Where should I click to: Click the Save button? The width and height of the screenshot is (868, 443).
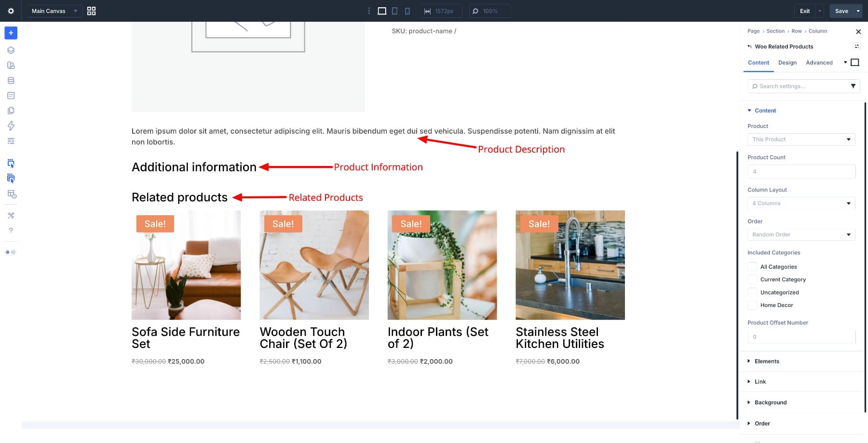click(x=841, y=10)
